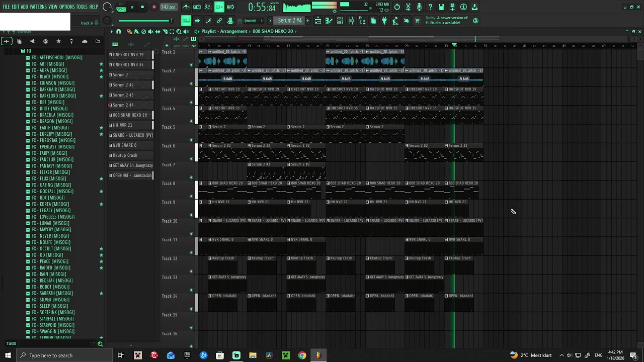Viewport: 644px width, 362px height.
Task: Click the 142.000 tempo field
Action: click(168, 7)
